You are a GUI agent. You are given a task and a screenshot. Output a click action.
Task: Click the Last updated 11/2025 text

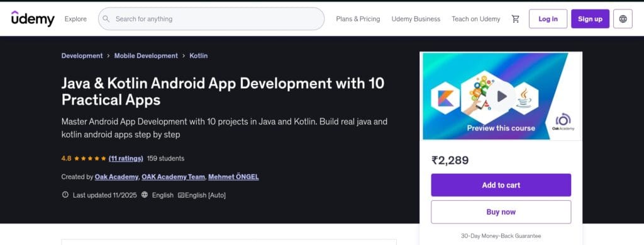[x=105, y=195]
